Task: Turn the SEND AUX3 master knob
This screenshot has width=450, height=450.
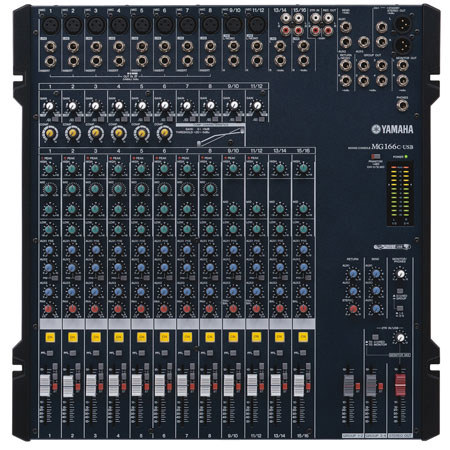Action: point(376,309)
